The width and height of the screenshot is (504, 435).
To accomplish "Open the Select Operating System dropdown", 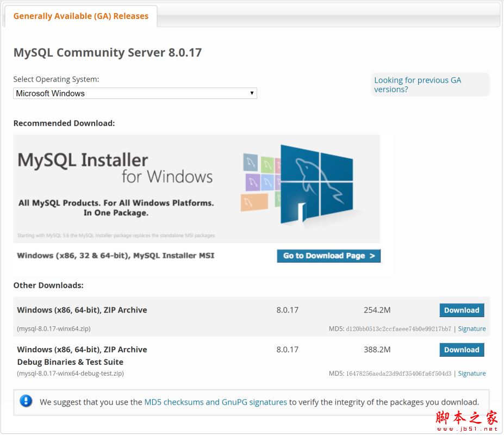I will (x=135, y=94).
